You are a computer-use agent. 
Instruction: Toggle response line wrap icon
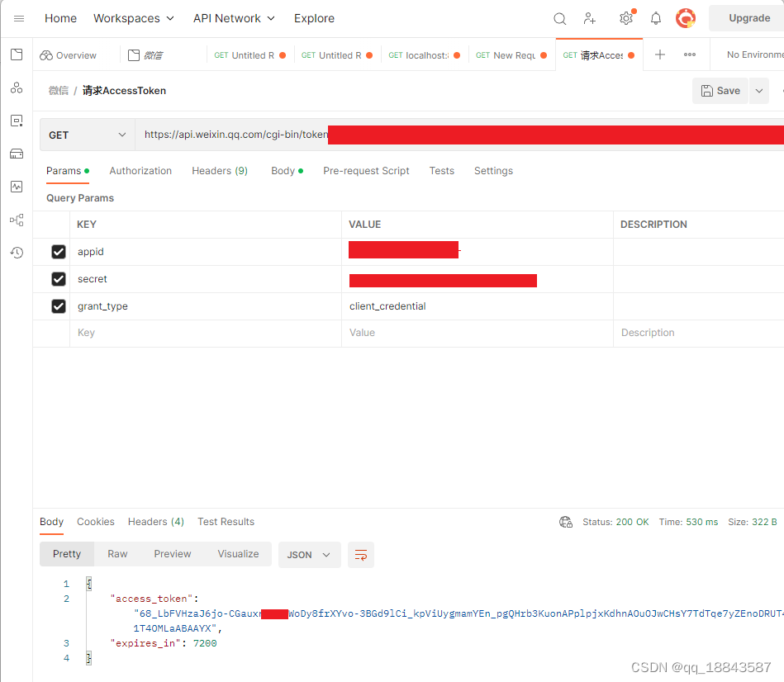(x=360, y=555)
